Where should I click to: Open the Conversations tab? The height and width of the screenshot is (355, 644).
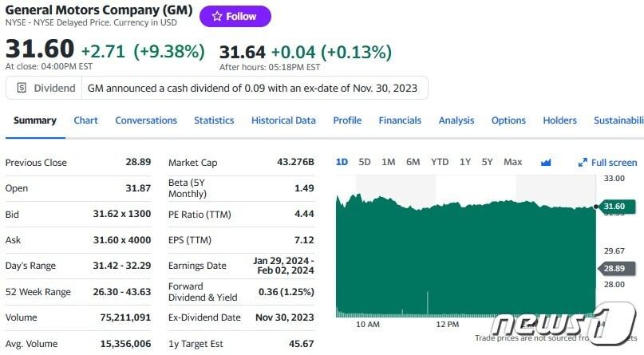[x=146, y=120]
